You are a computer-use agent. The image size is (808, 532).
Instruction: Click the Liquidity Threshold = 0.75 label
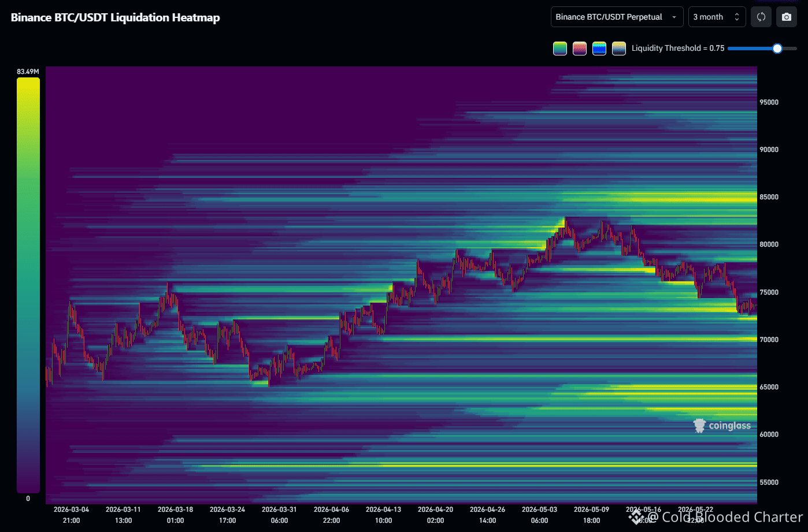678,49
